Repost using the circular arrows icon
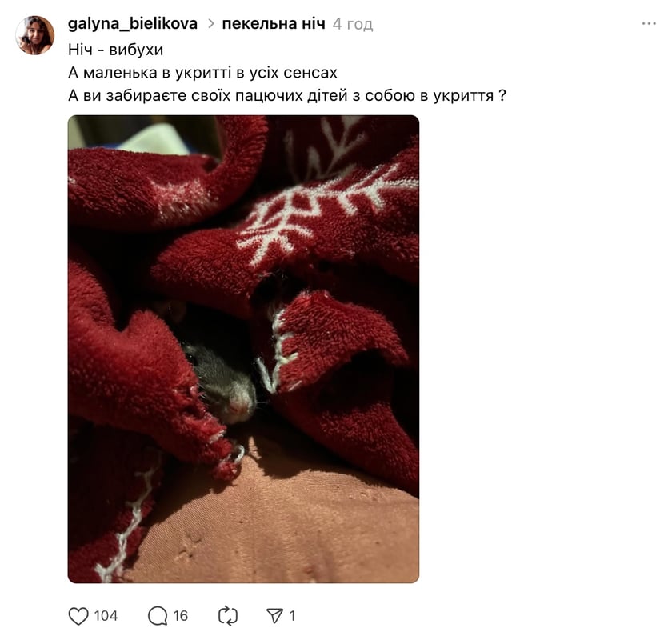 [227, 616]
